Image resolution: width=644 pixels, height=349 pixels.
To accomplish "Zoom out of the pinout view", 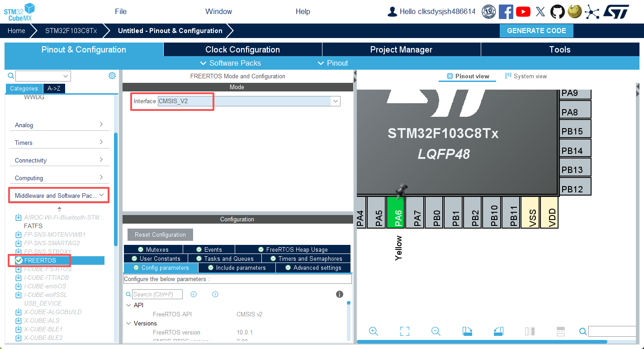I will click(x=436, y=331).
